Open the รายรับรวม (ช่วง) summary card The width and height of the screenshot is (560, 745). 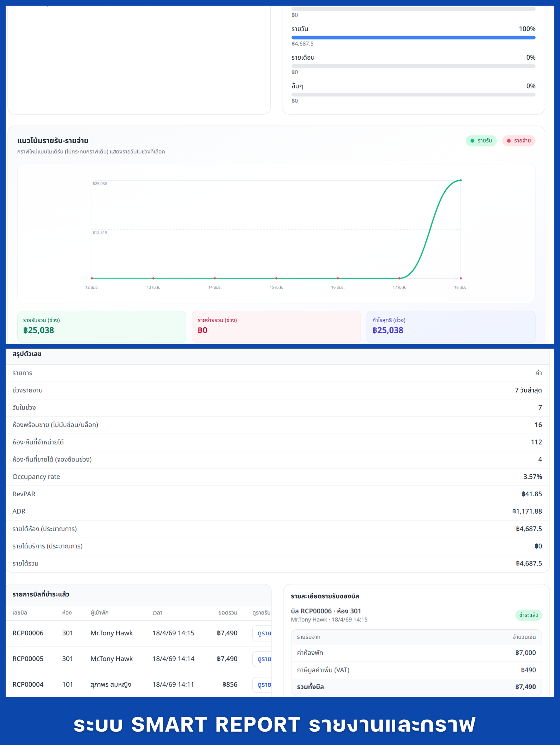coord(102,326)
